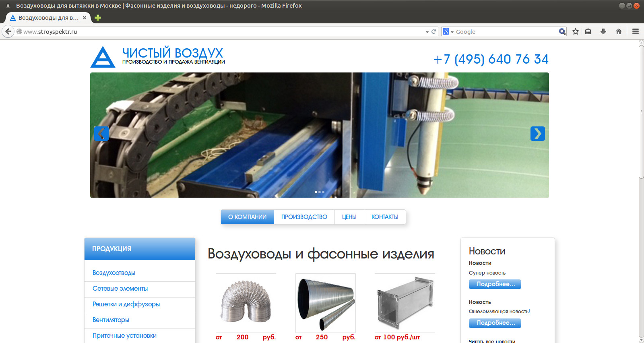Viewport: 644px width, 343px height.
Task: Close the Воздуховоды browser tab
Action: pos(85,18)
